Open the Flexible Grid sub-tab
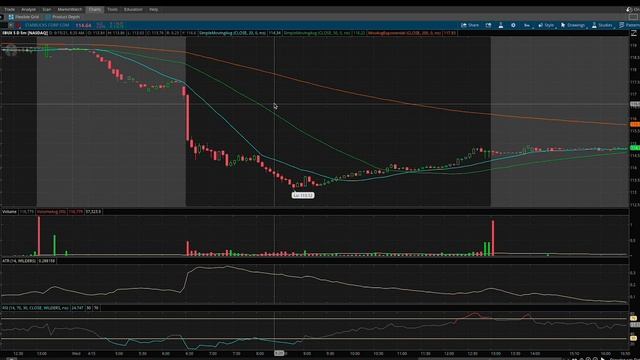This screenshot has width=640, height=360. click(24, 17)
